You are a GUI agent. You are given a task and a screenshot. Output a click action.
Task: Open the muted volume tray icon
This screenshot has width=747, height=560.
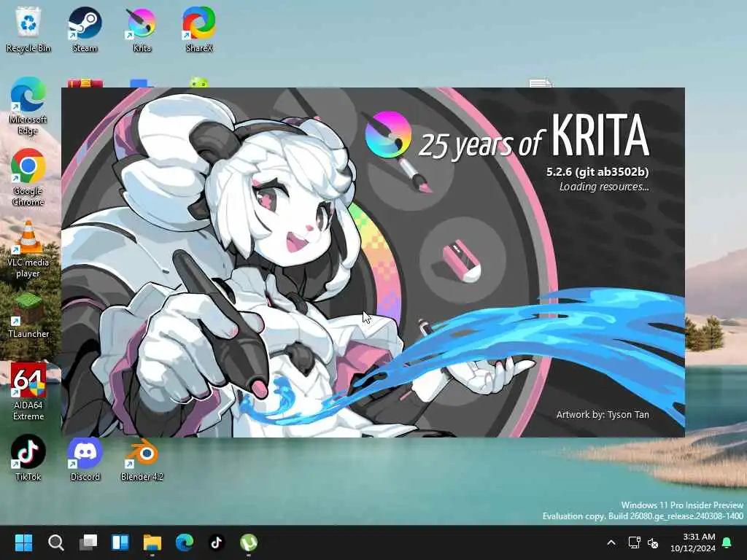(653, 542)
